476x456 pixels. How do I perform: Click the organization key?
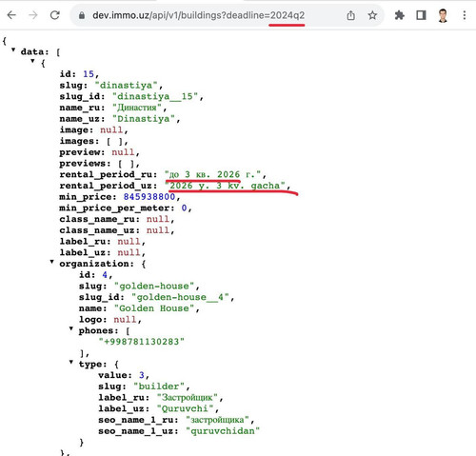point(94,264)
